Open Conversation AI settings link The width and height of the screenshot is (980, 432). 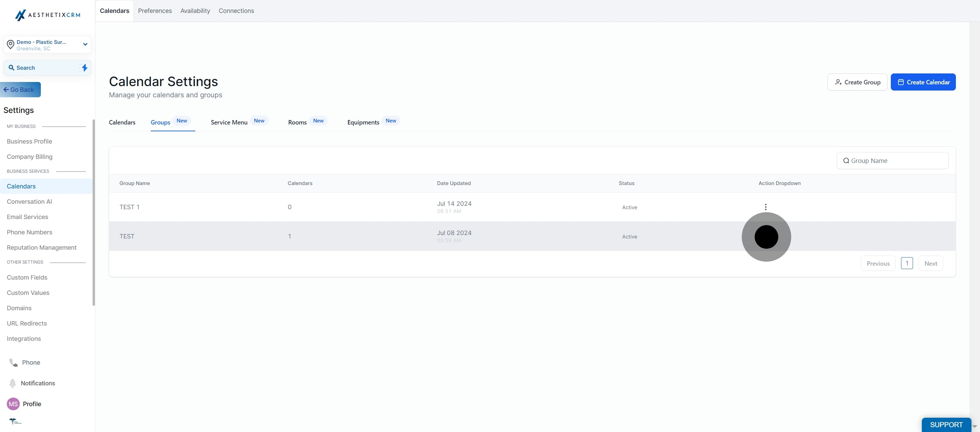click(x=29, y=202)
